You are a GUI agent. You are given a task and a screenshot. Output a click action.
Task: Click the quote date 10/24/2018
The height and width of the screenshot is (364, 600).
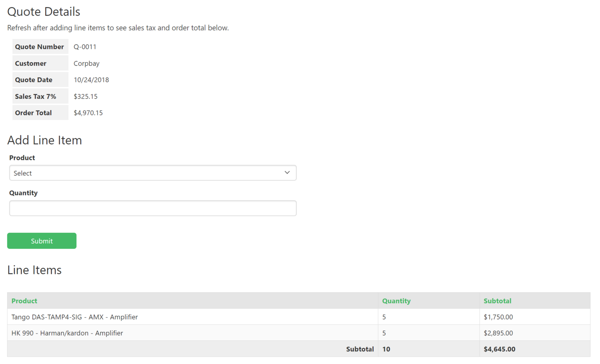(x=91, y=80)
